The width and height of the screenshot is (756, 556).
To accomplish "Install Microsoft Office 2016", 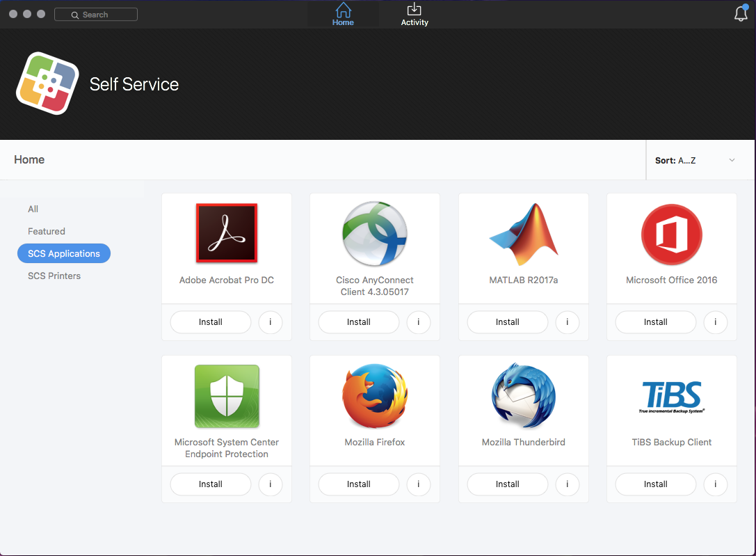I will 656,322.
